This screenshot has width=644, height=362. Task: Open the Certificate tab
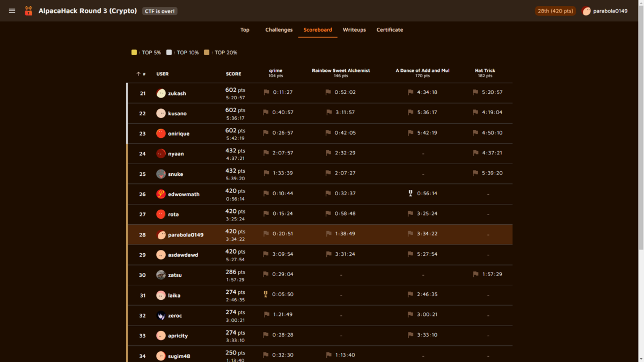390,30
